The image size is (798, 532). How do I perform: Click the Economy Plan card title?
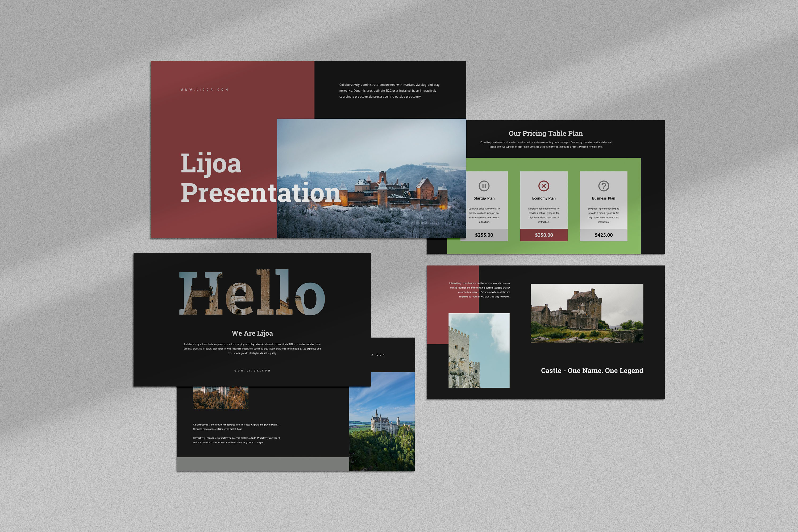coord(543,198)
